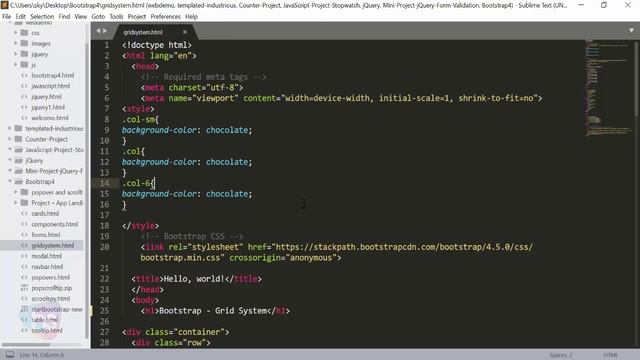640x360 pixels.
Task: Click file icon beside navbar.html
Action: 24,267
